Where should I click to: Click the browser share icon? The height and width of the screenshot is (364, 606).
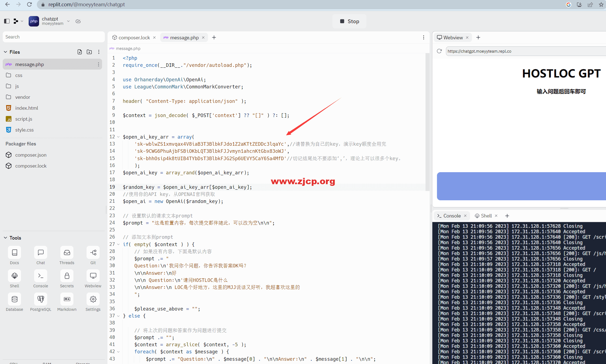pyautogui.click(x=590, y=4)
